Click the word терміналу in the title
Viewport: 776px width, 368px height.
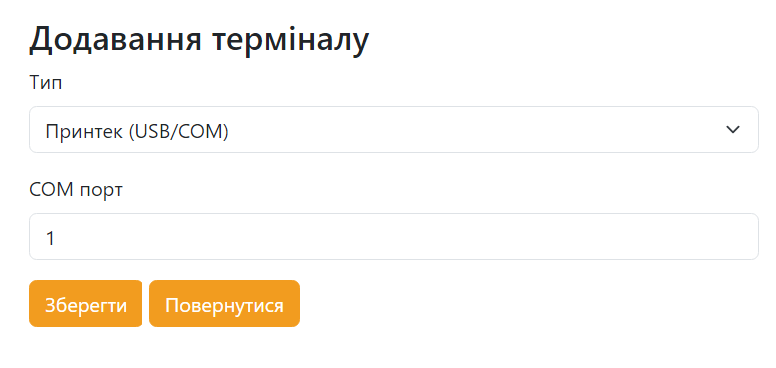(x=291, y=40)
